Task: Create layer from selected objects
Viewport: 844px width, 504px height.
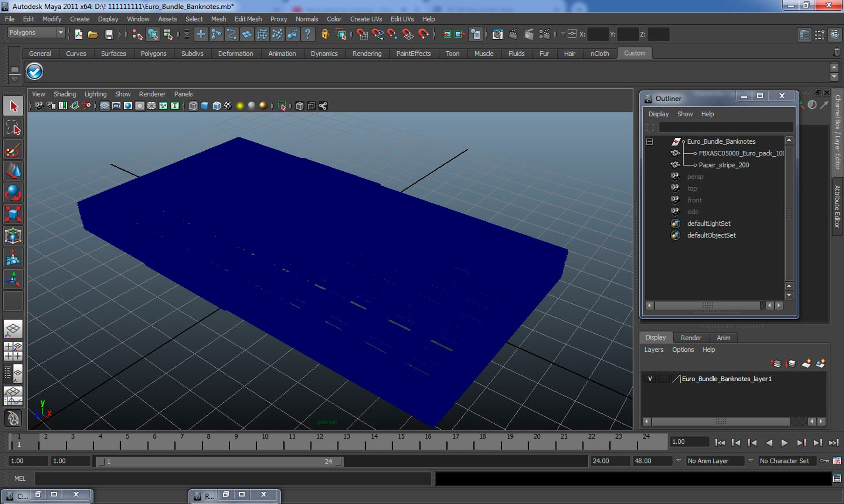Action: 821,363
